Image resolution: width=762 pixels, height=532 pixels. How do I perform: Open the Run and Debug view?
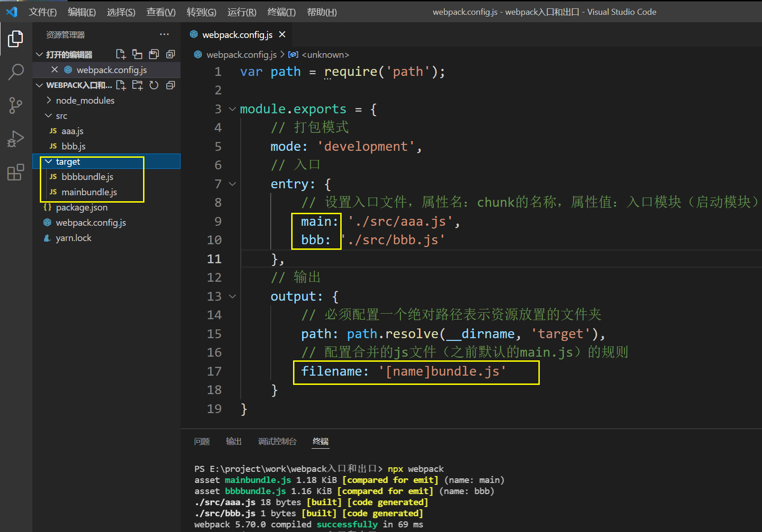click(16, 139)
